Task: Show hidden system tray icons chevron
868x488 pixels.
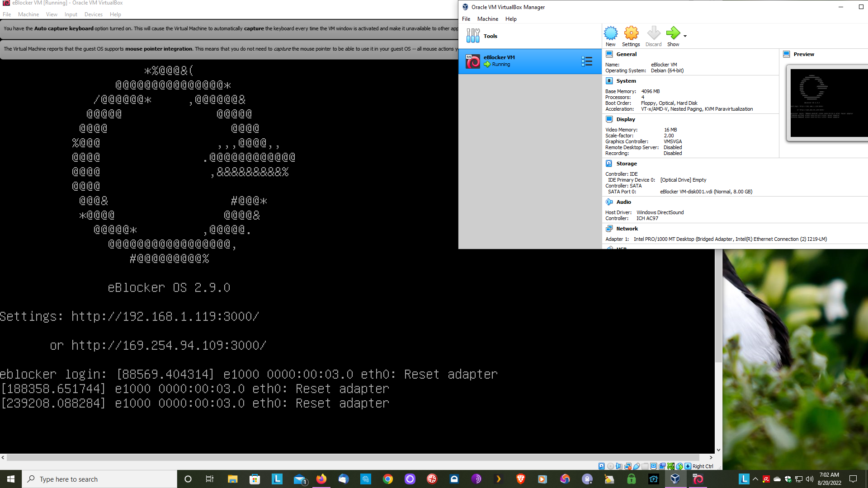Action: point(755,479)
